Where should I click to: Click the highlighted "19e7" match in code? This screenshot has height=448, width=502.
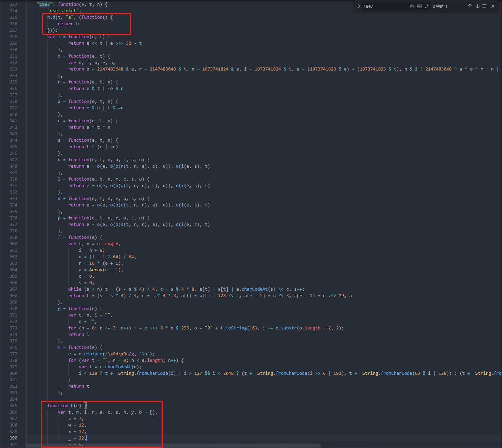coord(44,4)
